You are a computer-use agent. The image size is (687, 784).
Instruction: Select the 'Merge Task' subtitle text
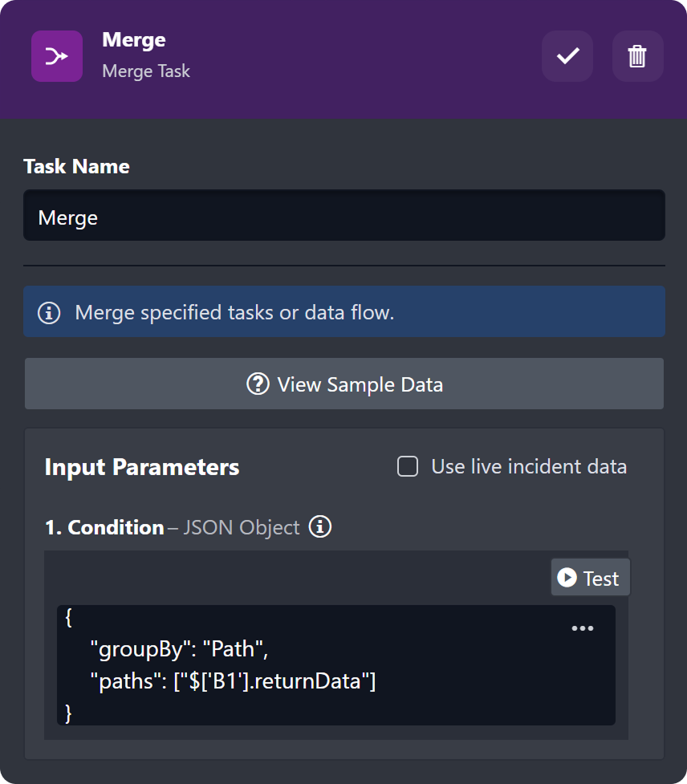point(146,71)
